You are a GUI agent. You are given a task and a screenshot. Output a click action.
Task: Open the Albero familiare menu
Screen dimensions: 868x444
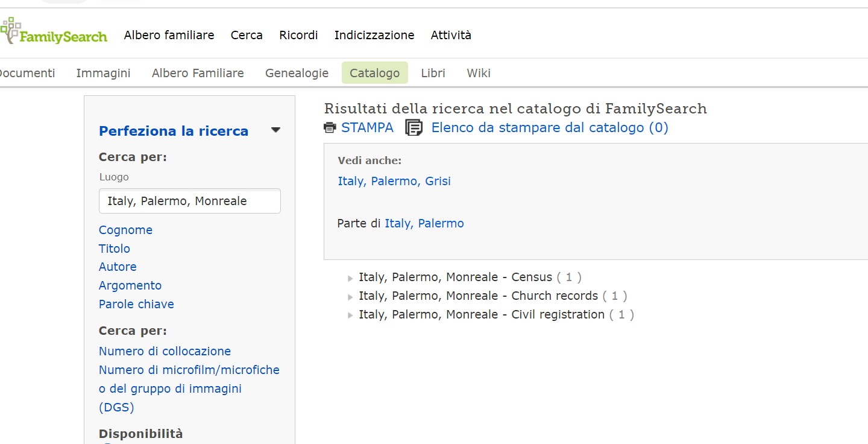169,35
